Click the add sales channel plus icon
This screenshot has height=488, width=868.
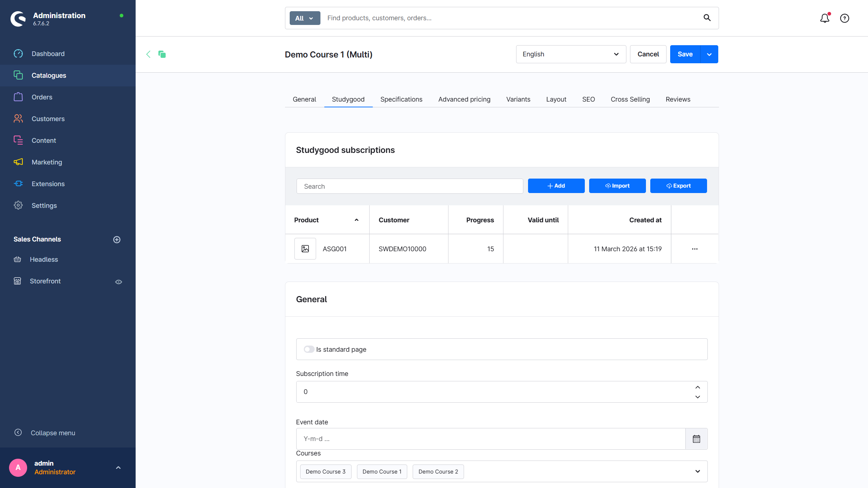[x=117, y=240]
